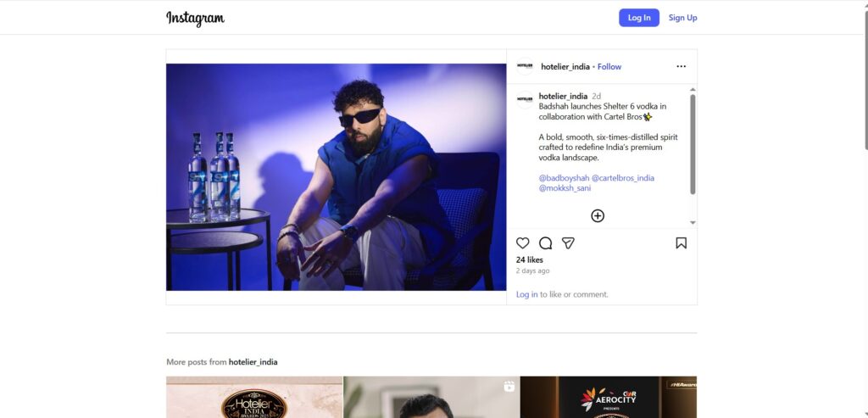868x418 pixels.
Task: Open the @mokksh_sani mention
Action: 565,188
